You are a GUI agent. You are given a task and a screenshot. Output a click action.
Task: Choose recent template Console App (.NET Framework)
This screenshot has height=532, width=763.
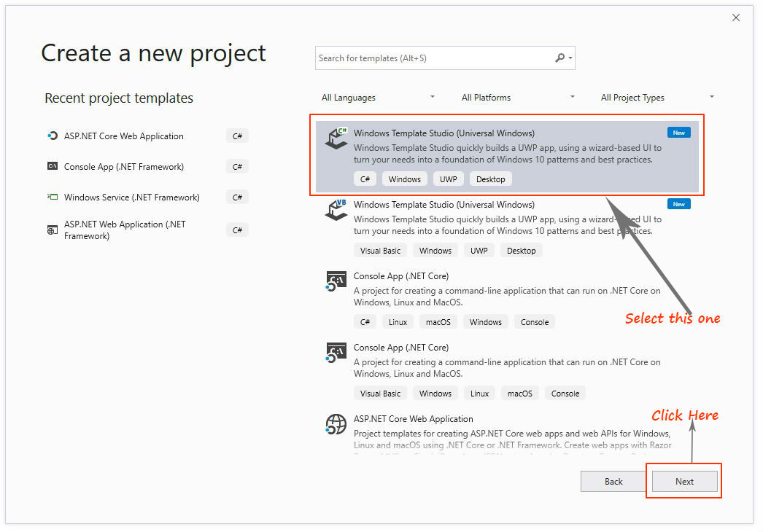click(123, 167)
